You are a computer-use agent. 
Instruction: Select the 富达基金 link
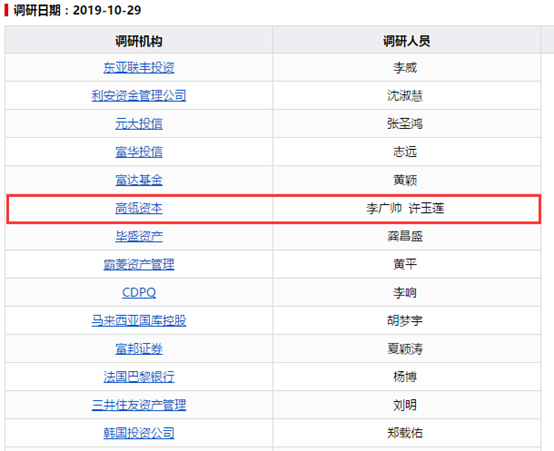[x=138, y=180]
